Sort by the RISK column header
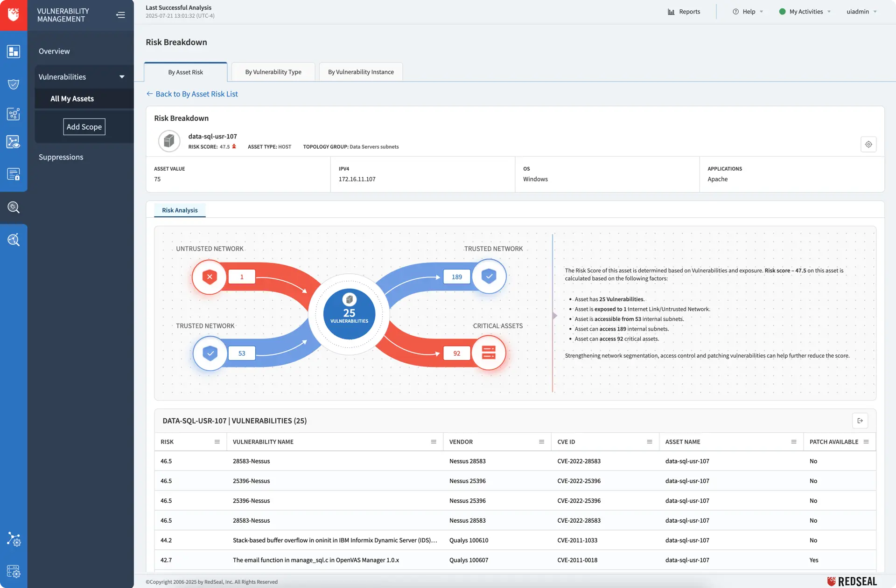Screen dimensions: 896x588 [167, 442]
